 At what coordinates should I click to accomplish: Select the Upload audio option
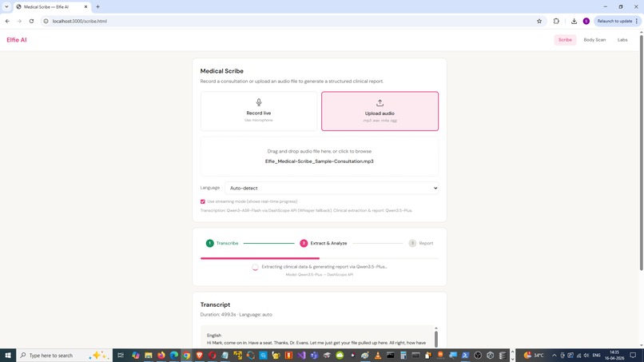[x=380, y=111]
